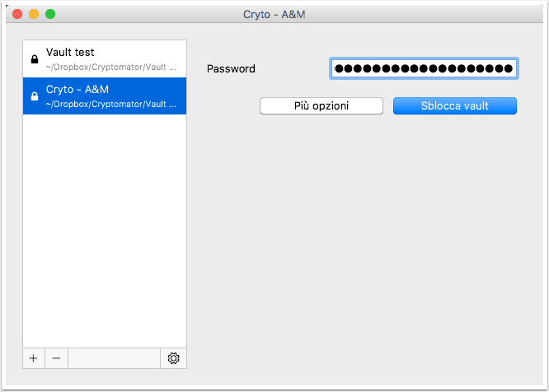Select the Cryto - A&M vault entry
Image resolution: width=549 pixels, height=392 pixels.
point(105,96)
